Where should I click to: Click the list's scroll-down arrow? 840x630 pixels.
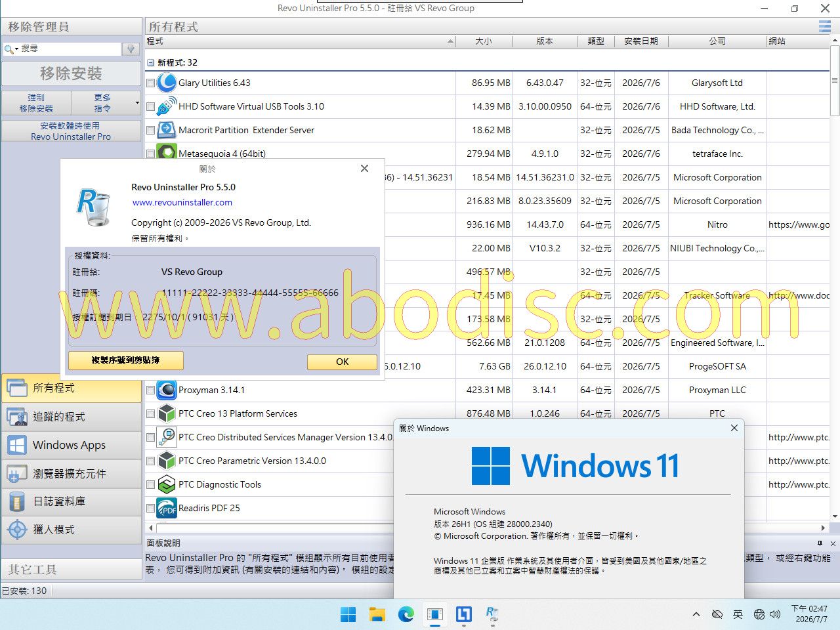835,517
